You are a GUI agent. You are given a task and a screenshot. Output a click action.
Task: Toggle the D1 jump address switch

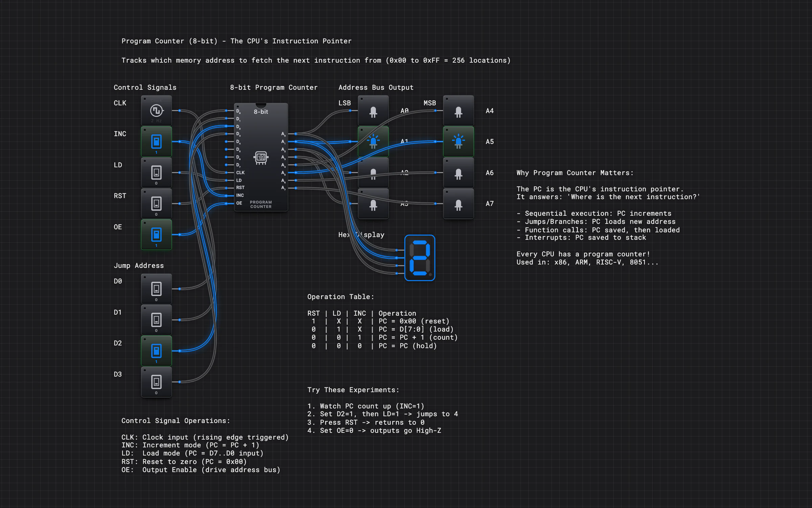click(156, 320)
